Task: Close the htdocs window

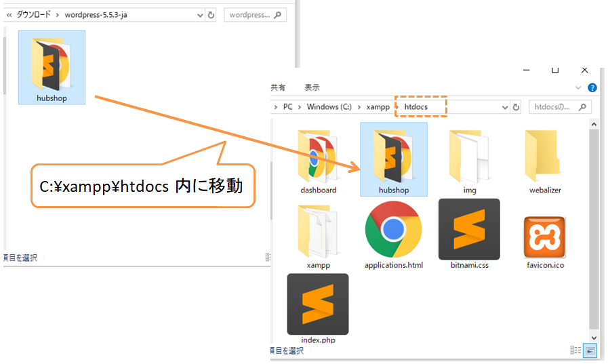Action: [584, 70]
